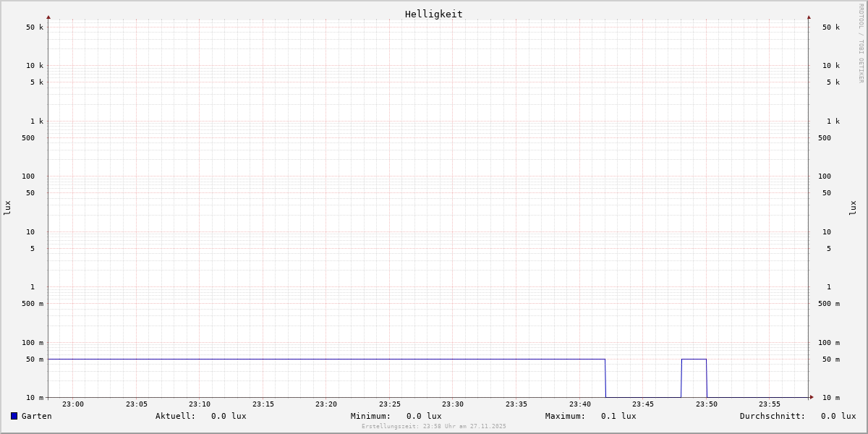Click the 23:55 time axis label
The image size is (868, 434).
pos(770,404)
